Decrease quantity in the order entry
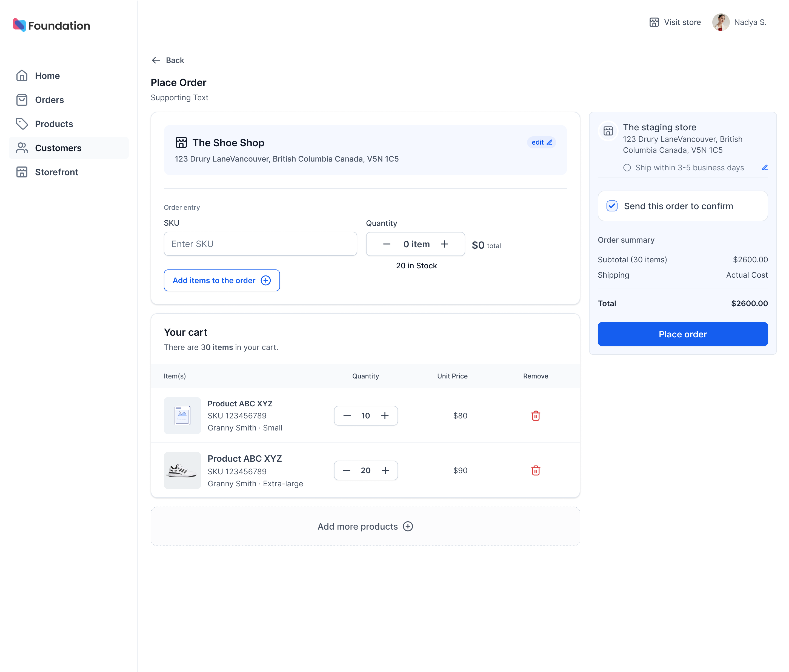 (x=387, y=244)
